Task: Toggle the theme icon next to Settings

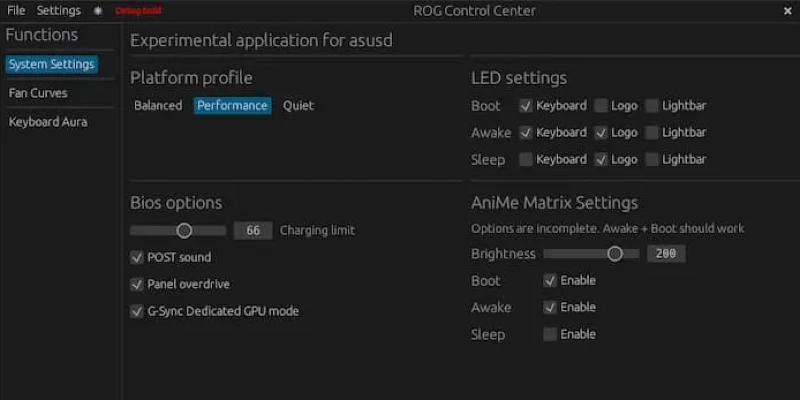Action: point(98,11)
